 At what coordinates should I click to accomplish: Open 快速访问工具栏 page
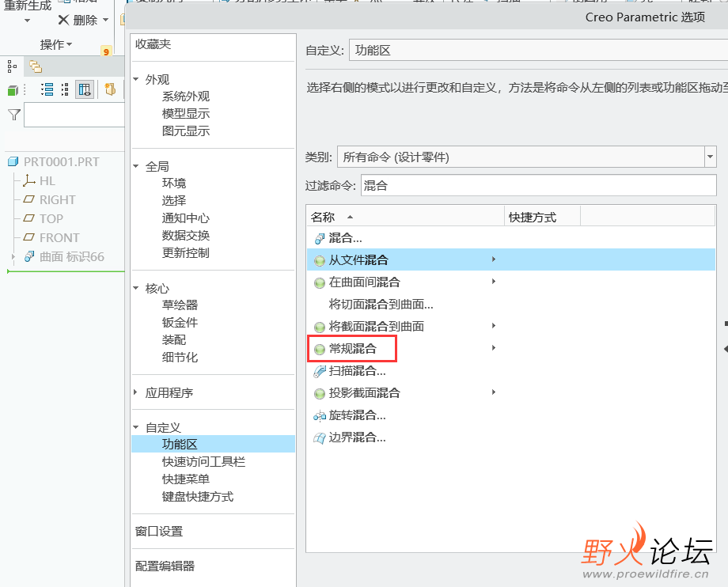[203, 462]
